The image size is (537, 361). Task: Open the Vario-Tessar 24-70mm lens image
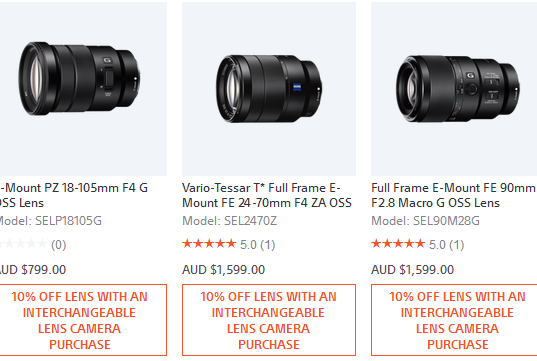click(x=269, y=89)
